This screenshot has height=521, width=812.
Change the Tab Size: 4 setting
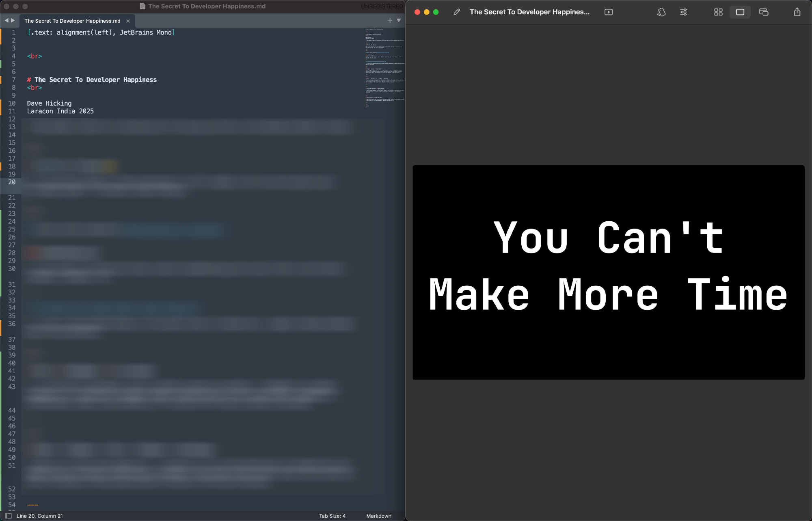(x=332, y=516)
